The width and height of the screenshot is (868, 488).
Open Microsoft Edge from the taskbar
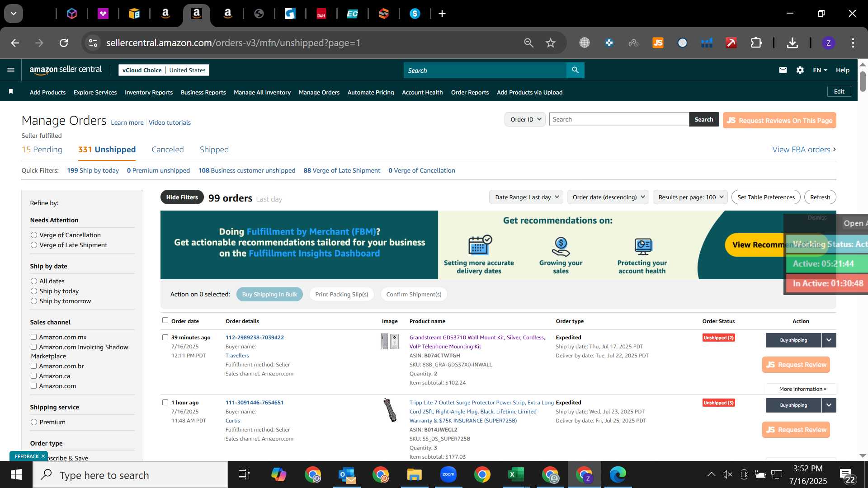[618, 474]
